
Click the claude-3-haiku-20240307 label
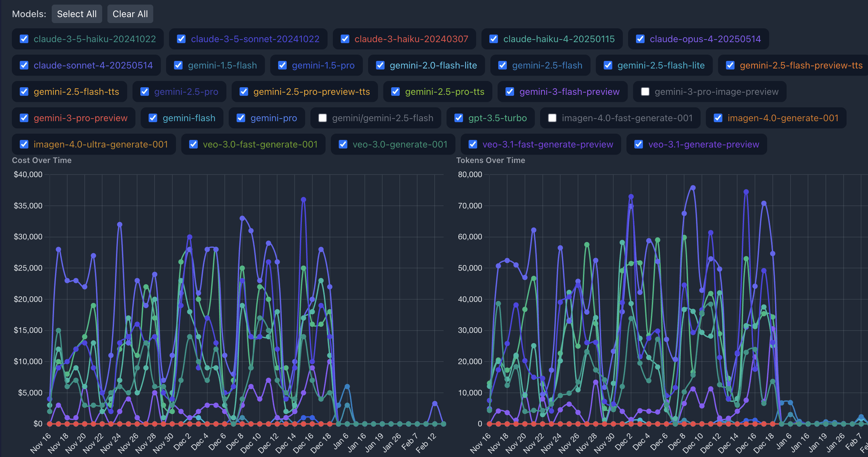click(411, 39)
